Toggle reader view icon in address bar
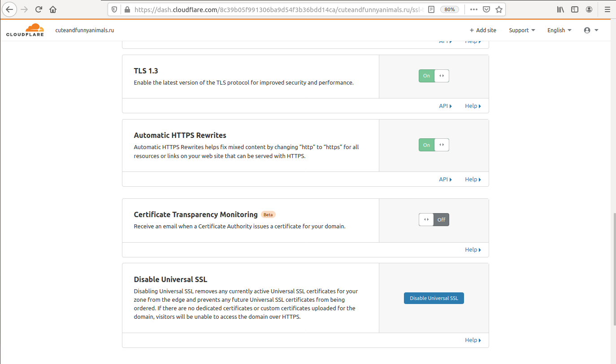Image resolution: width=616 pixels, height=364 pixels. click(431, 9)
